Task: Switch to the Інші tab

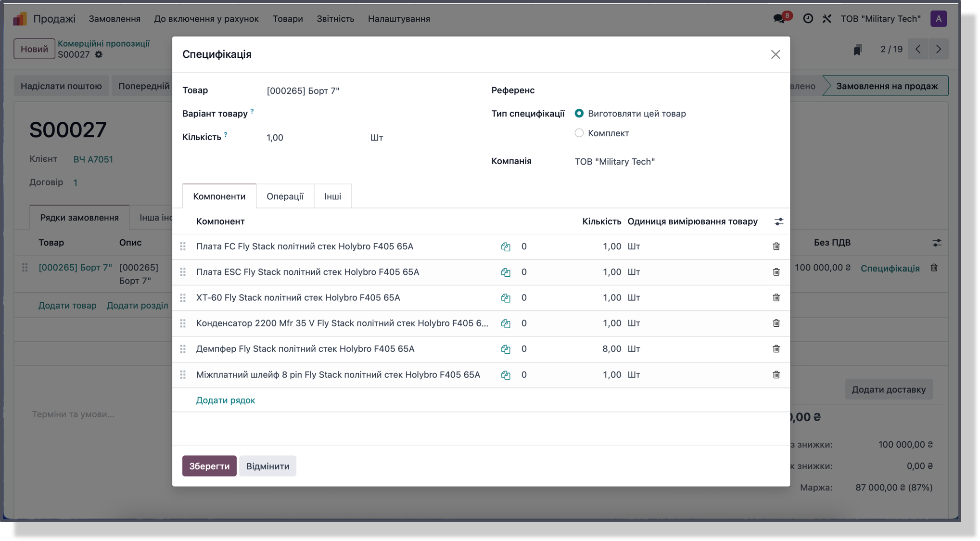Action: (x=332, y=196)
